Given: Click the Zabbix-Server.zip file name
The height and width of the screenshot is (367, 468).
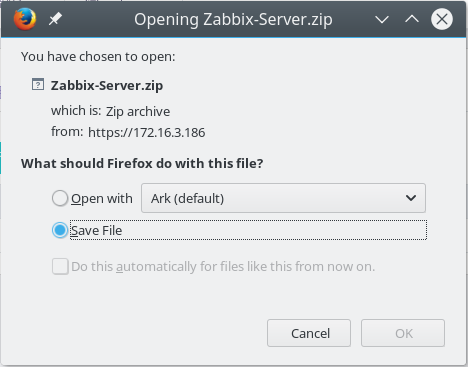Looking at the screenshot, I should point(107,86).
